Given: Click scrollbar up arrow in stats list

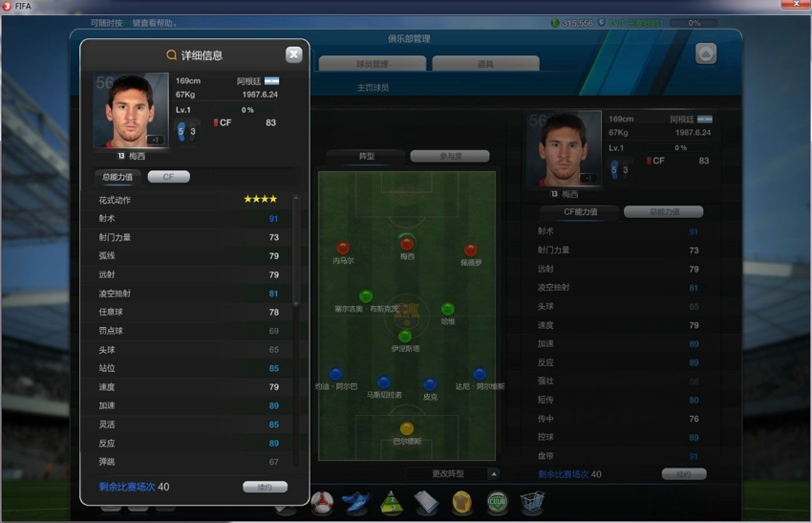Looking at the screenshot, I should pos(296,198).
